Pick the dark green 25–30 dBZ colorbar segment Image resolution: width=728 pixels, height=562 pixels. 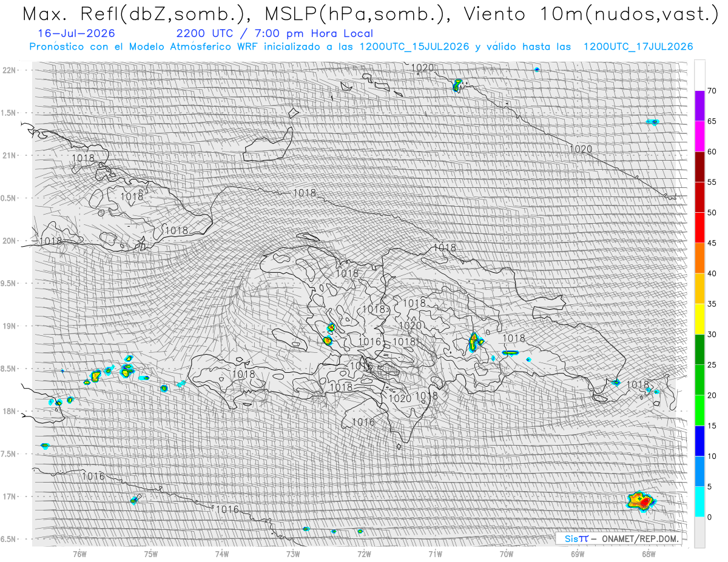point(699,350)
